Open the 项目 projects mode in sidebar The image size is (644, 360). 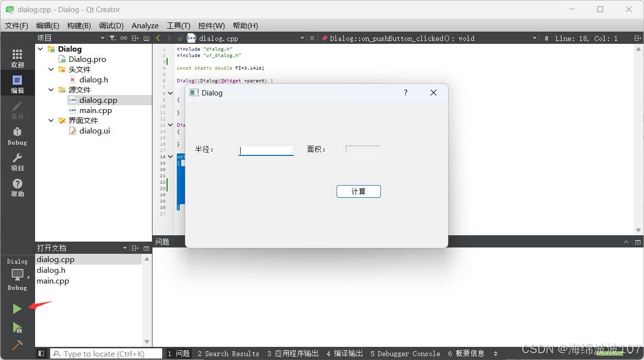coord(17,162)
